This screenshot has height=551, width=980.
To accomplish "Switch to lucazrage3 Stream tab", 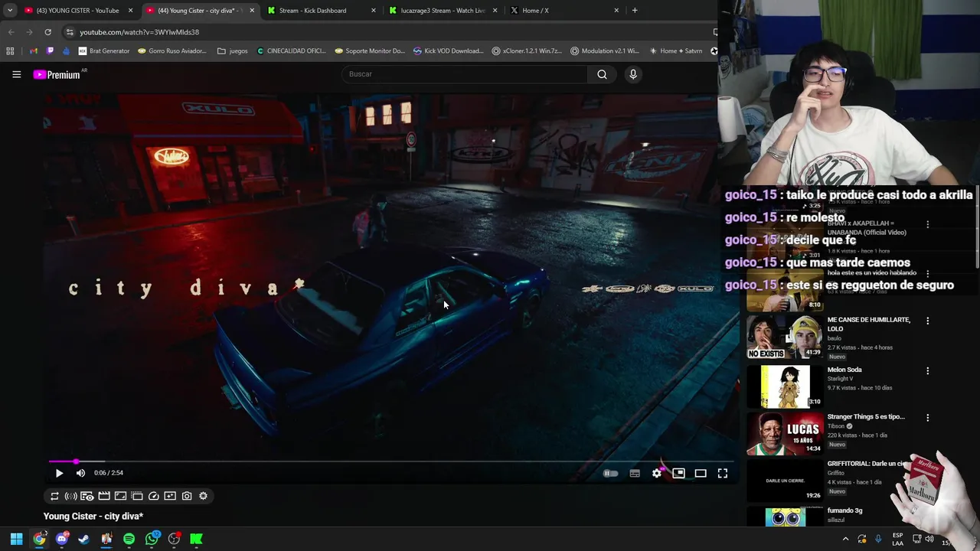I will 443,11.
